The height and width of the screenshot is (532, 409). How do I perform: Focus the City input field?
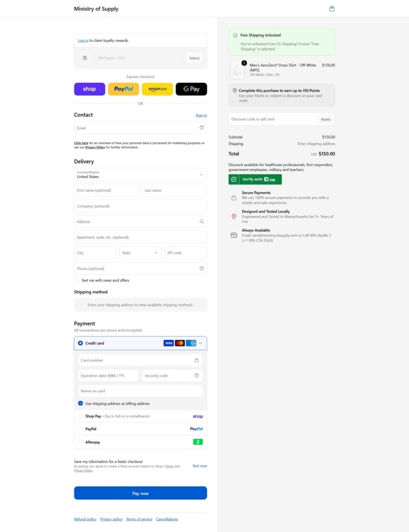point(95,253)
